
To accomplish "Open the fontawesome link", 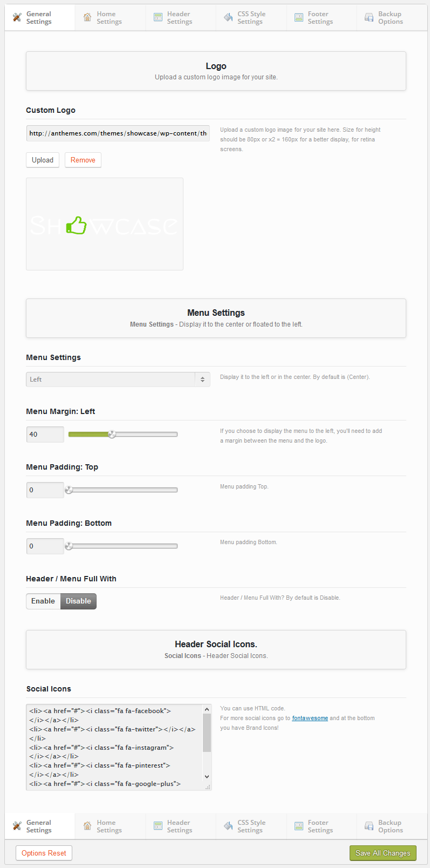I will [x=310, y=718].
